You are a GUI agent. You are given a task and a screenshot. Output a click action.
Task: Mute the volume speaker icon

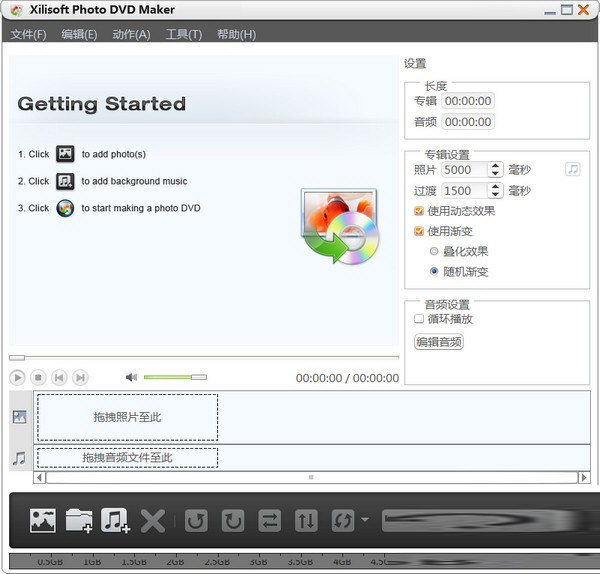131,377
